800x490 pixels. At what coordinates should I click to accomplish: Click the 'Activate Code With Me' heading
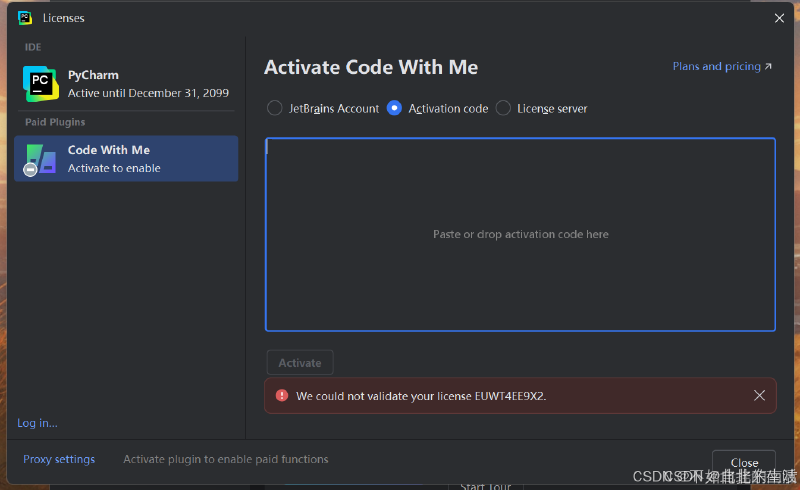(371, 67)
